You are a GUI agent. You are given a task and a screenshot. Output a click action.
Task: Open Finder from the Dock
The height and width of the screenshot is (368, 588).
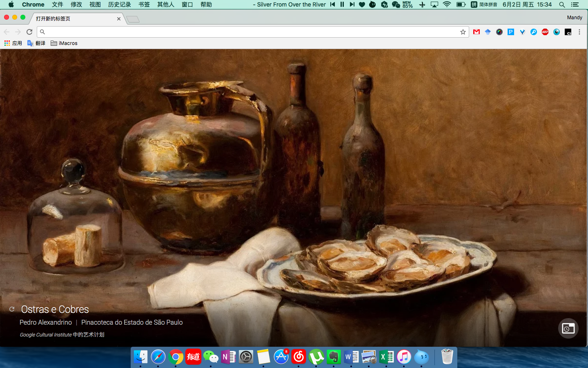point(140,357)
